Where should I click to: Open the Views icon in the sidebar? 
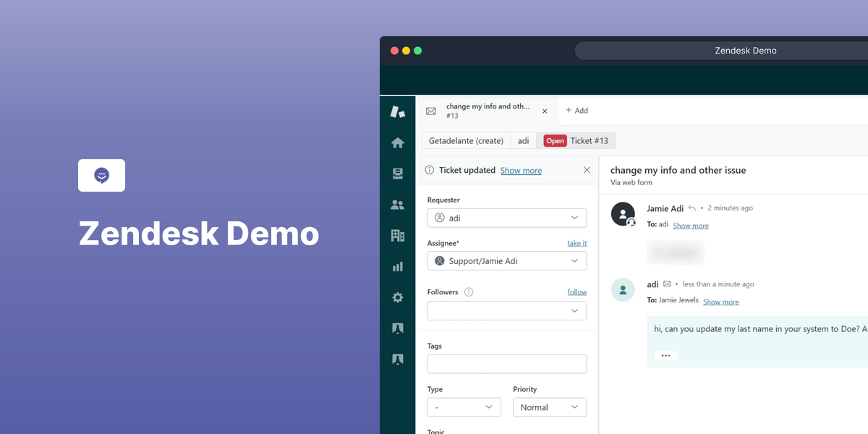(397, 174)
